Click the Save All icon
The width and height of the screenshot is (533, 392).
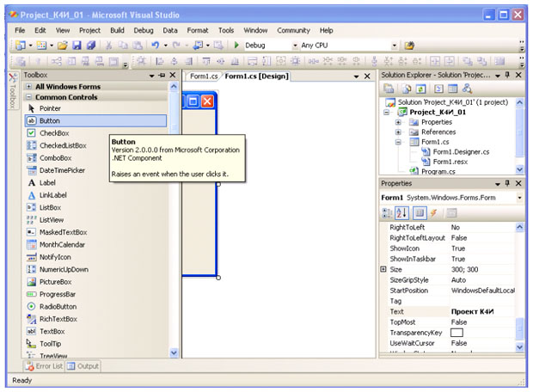(x=91, y=46)
